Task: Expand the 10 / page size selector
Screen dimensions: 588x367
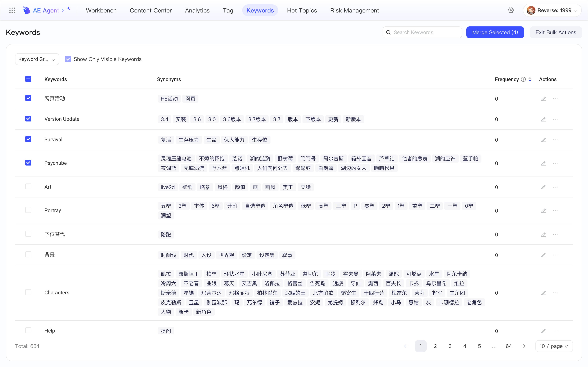Action: click(x=554, y=346)
